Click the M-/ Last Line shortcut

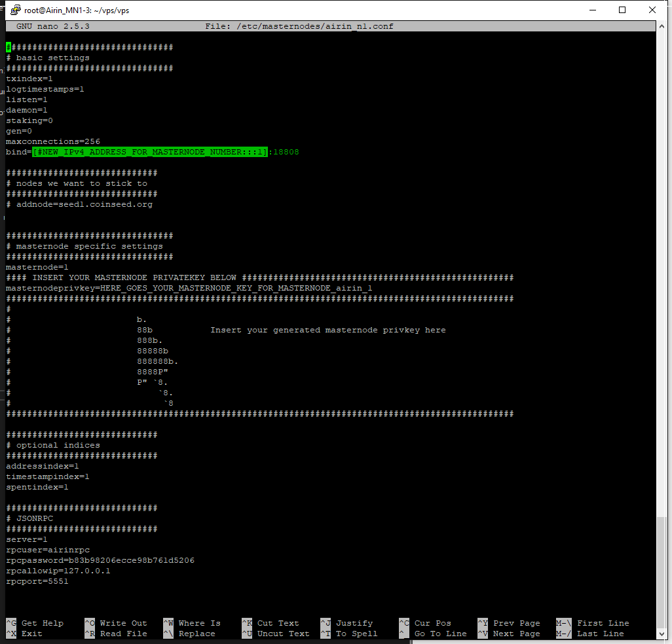[590, 634]
